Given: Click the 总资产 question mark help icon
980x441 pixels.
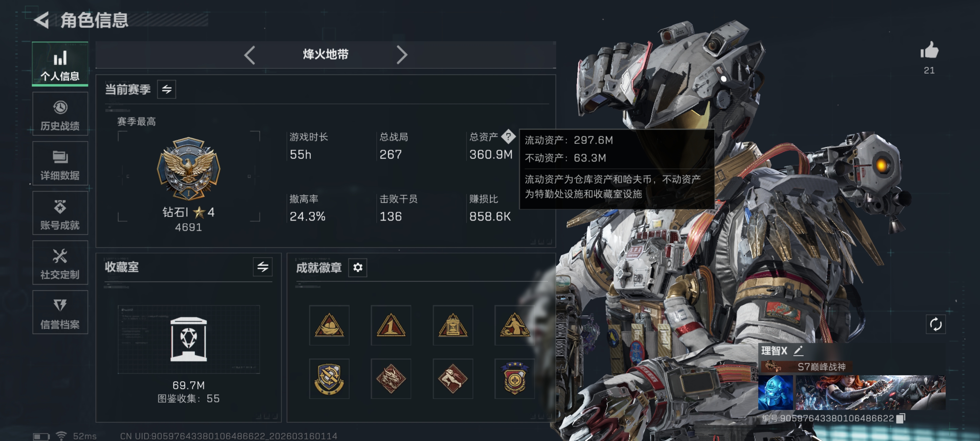Looking at the screenshot, I should point(508,137).
